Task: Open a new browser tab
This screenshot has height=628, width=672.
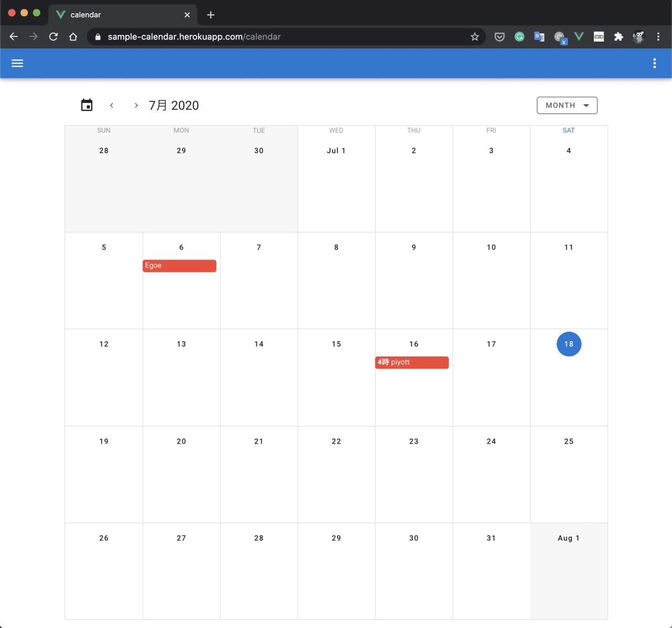Action: click(x=211, y=15)
